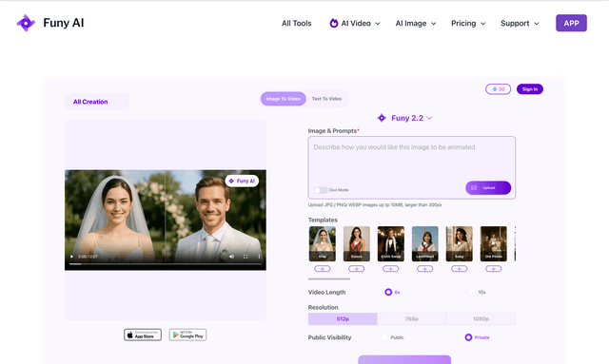
Task: Click the templates horizontal scrollbar
Action: point(329,278)
